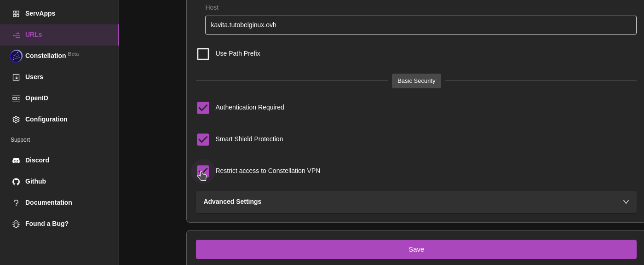The height and width of the screenshot is (265, 644).
Task: Click the Host input field
Action: [x=420, y=25]
